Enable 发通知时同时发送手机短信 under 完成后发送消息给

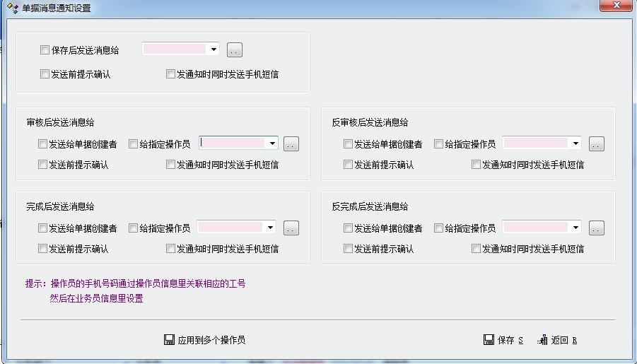pos(170,249)
